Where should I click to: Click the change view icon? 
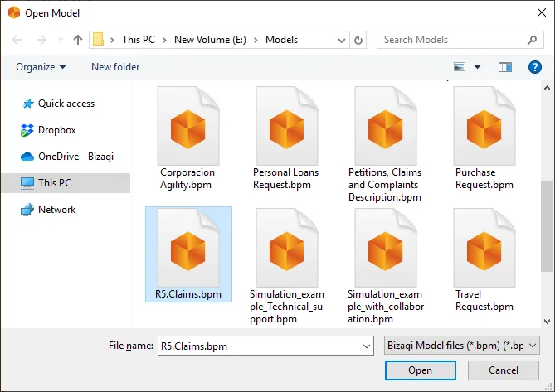(x=460, y=67)
